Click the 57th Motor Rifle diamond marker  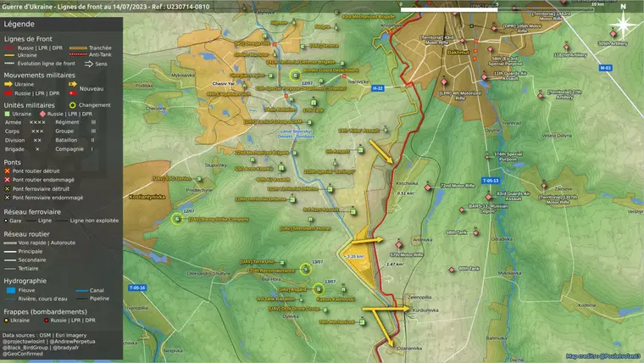coord(399,245)
